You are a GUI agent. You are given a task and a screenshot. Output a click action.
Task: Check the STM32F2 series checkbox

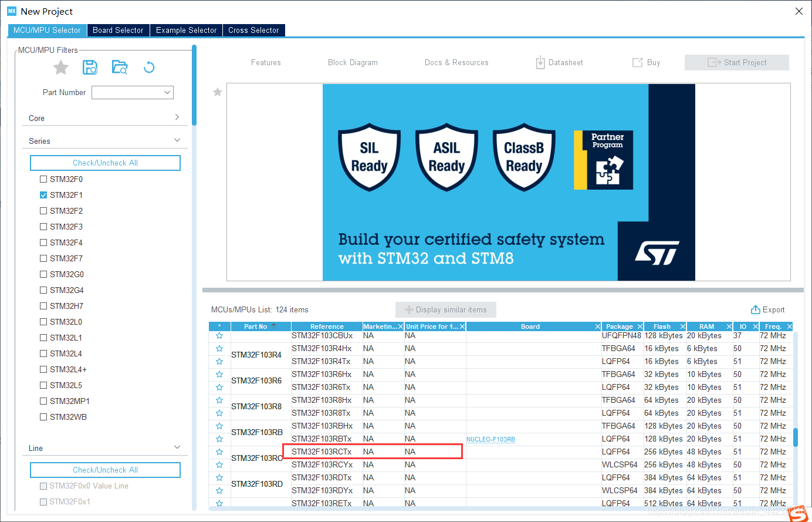tap(43, 211)
